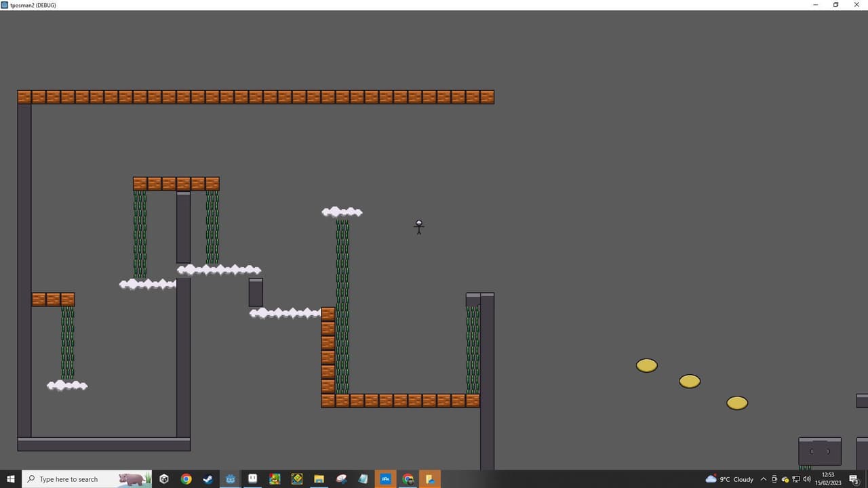This screenshot has height=488, width=868.
Task: Click the Meet Now tray icon
Action: (774, 479)
